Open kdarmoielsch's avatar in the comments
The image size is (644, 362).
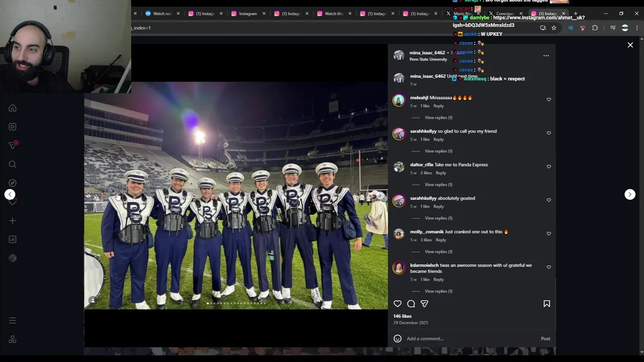pos(399,268)
